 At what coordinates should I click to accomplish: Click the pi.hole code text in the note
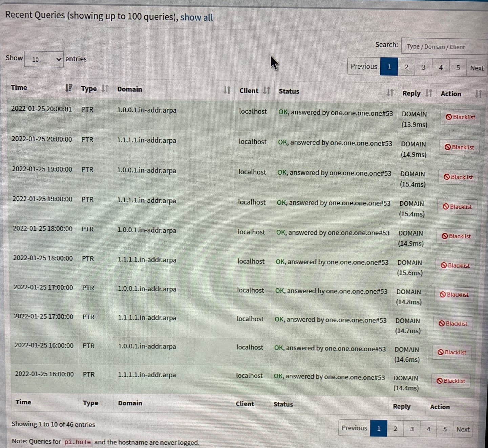[78, 442]
